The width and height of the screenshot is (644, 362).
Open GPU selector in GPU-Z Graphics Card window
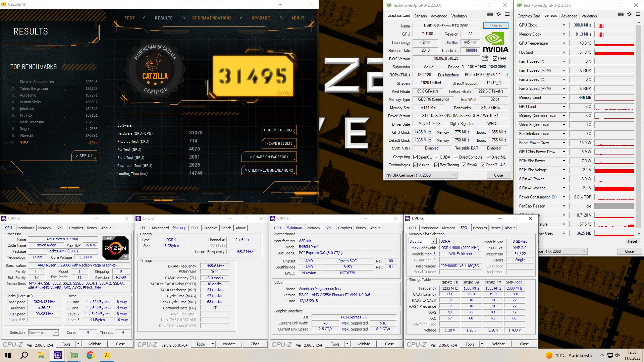(421, 175)
